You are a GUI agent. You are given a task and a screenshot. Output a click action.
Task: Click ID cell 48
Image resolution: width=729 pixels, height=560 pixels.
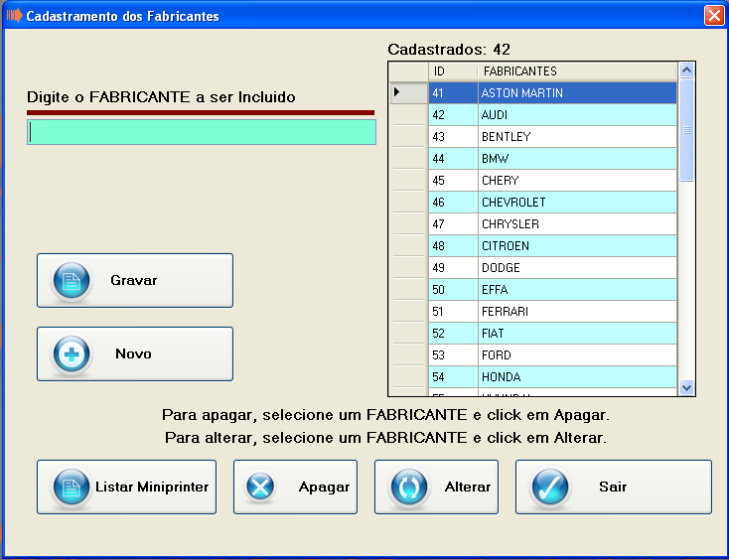click(x=453, y=246)
